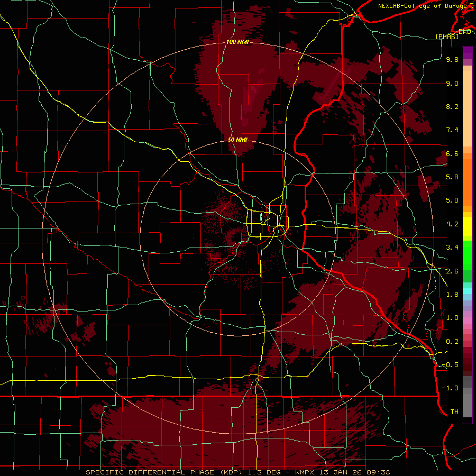Click the '[PHAS]' legend header
Screen dimensions: 476x476
pos(447,36)
